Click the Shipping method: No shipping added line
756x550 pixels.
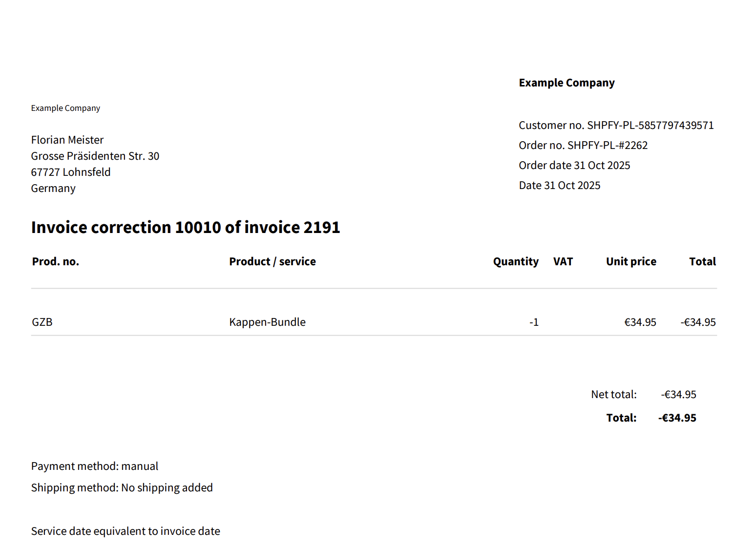click(x=122, y=488)
